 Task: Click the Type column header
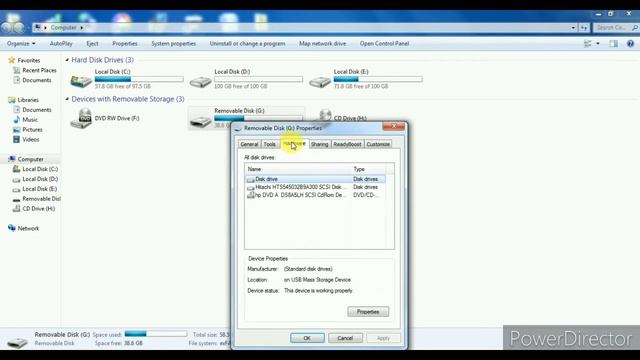coord(368,169)
